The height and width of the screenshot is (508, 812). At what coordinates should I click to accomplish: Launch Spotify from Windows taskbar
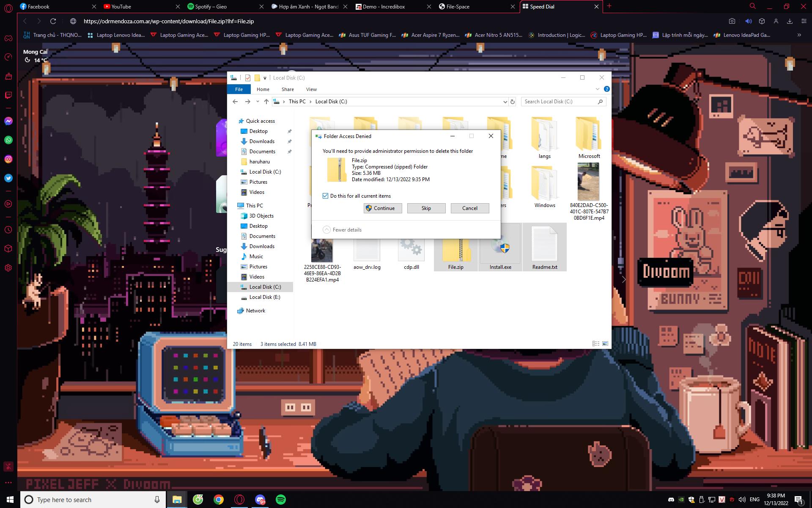pos(280,500)
